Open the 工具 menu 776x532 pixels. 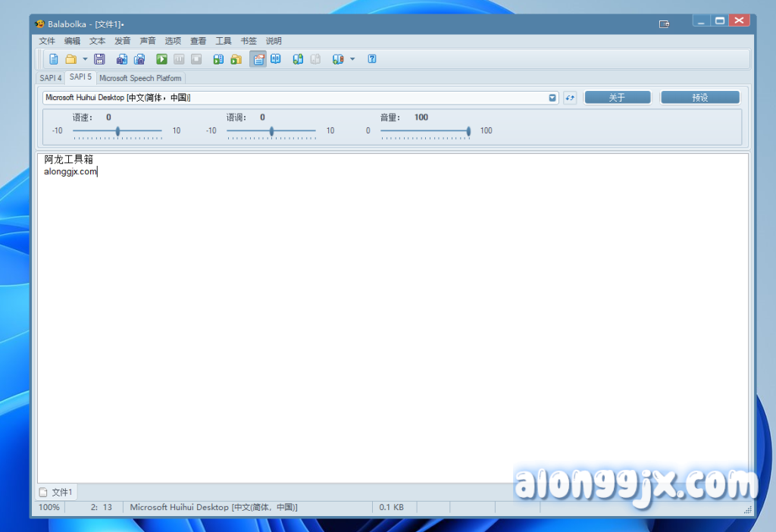click(224, 41)
